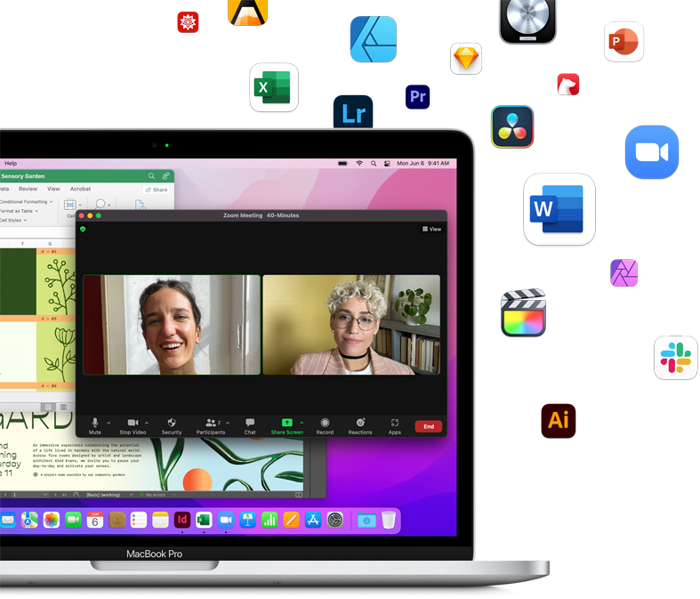The height and width of the screenshot is (599, 700).
Task: Open Calendar icon showing 6
Action: click(95, 521)
